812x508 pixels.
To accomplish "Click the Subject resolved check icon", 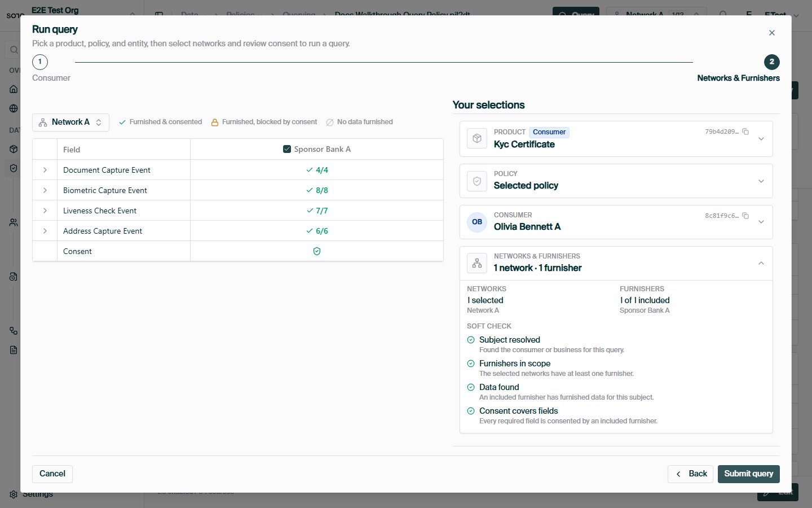I will (x=471, y=340).
